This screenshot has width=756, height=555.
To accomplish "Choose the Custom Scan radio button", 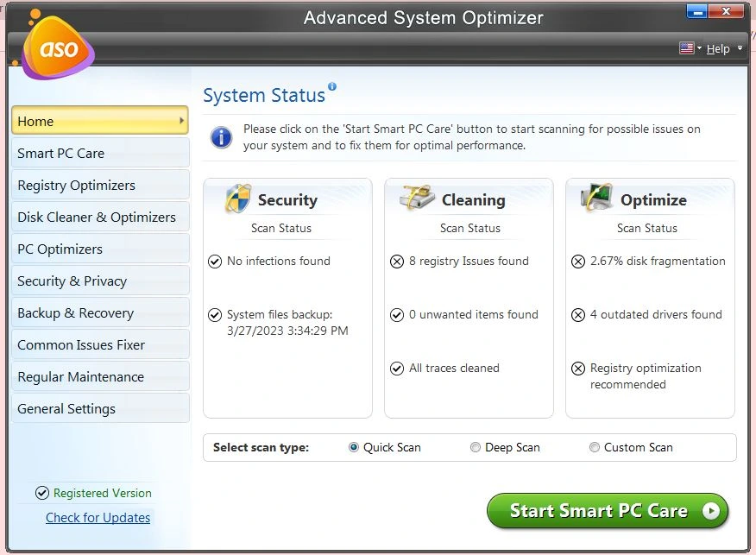I will [x=595, y=447].
